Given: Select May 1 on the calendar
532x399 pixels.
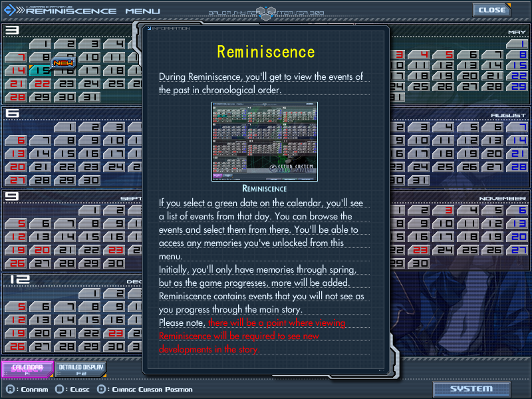Looking at the screenshot, I should pyautogui.click(x=517, y=44).
